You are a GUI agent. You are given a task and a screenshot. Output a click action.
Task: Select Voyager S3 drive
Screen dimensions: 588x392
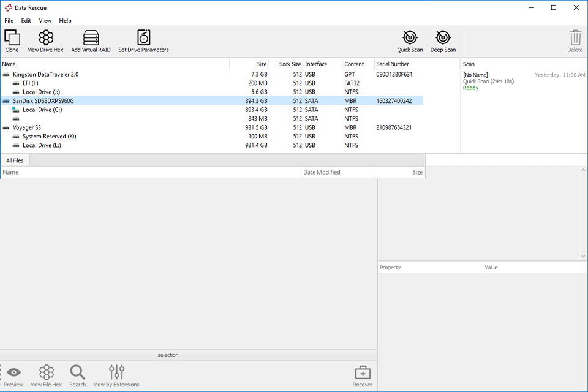point(26,127)
